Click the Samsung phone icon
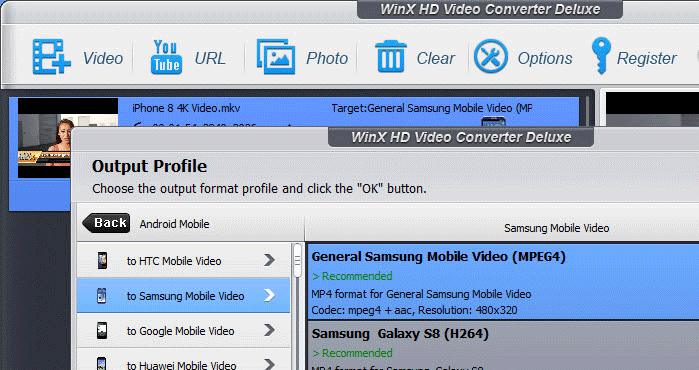The image size is (699, 370). click(102, 296)
